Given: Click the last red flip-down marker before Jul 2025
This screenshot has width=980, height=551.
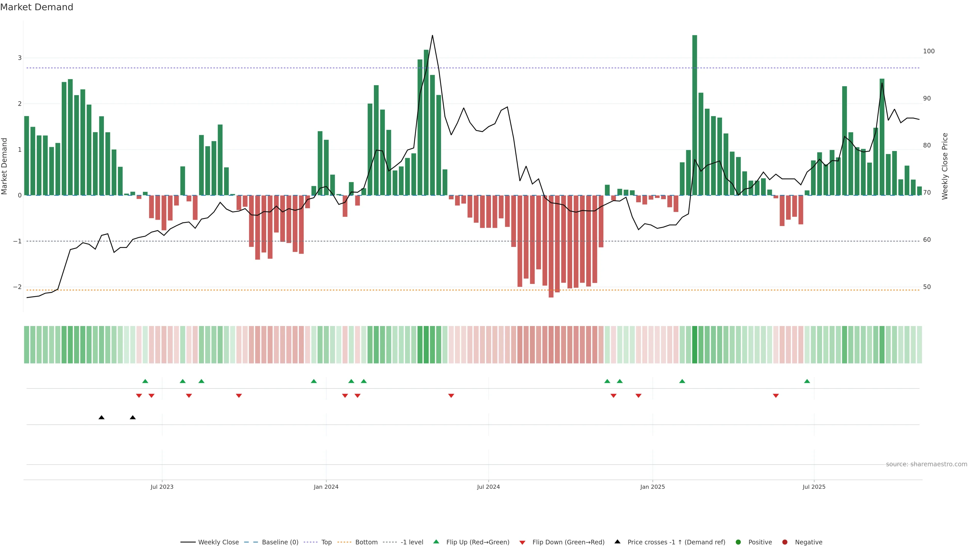Looking at the screenshot, I should [x=776, y=396].
